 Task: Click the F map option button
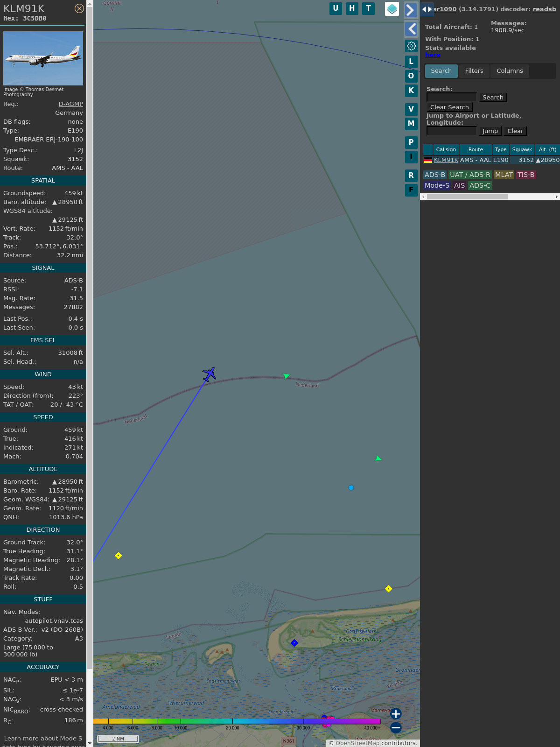411,190
